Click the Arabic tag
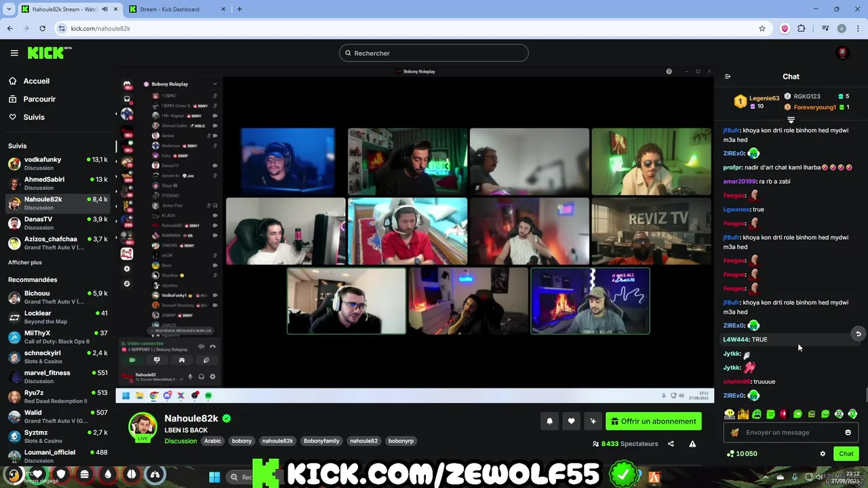The height and width of the screenshot is (488, 868). click(x=213, y=441)
